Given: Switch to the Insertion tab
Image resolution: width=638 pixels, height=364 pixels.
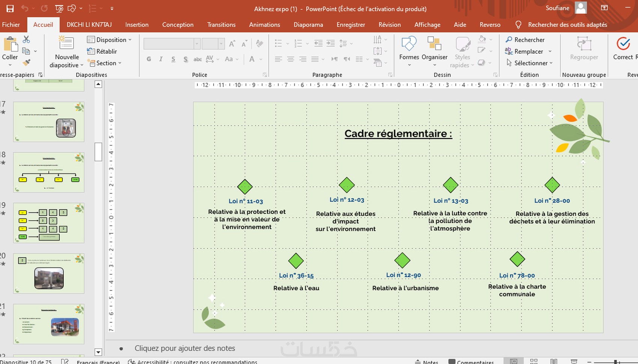Looking at the screenshot, I should (x=137, y=25).
